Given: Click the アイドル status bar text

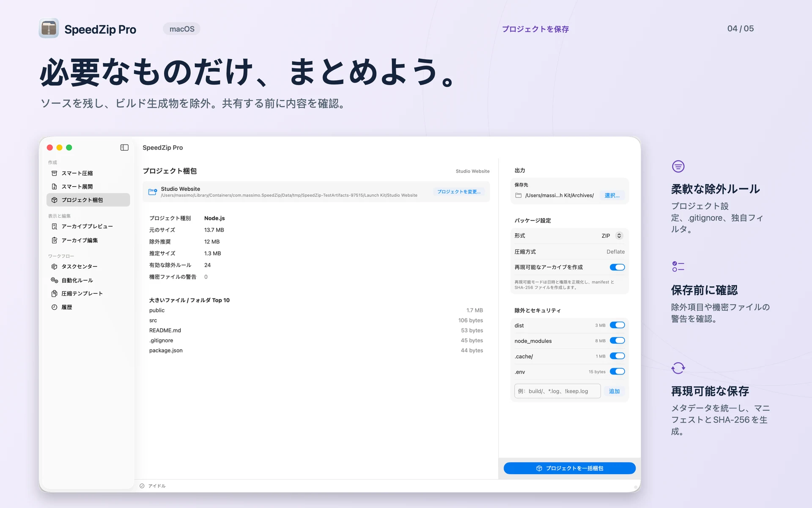Looking at the screenshot, I should click(157, 486).
